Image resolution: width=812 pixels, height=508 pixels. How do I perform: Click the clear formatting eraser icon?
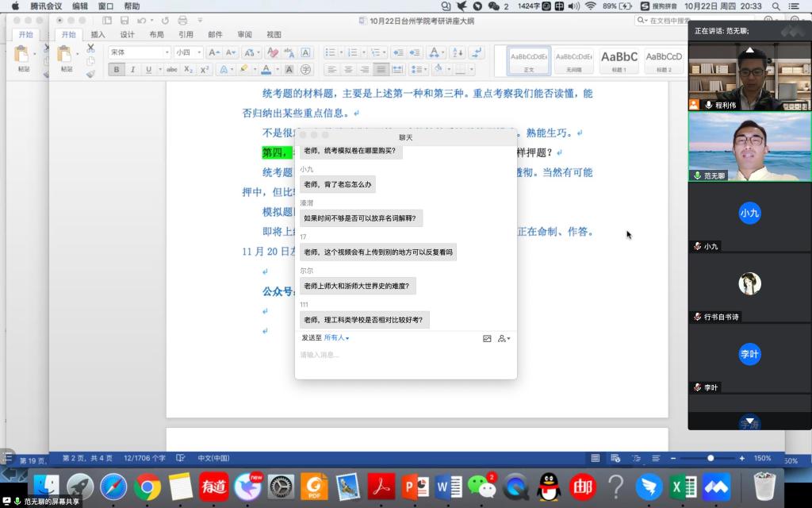(272, 53)
